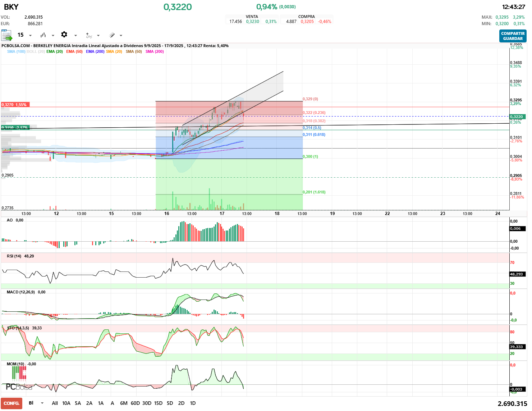
Task: Click the MAX value 0,3295
Action: coord(502,17)
